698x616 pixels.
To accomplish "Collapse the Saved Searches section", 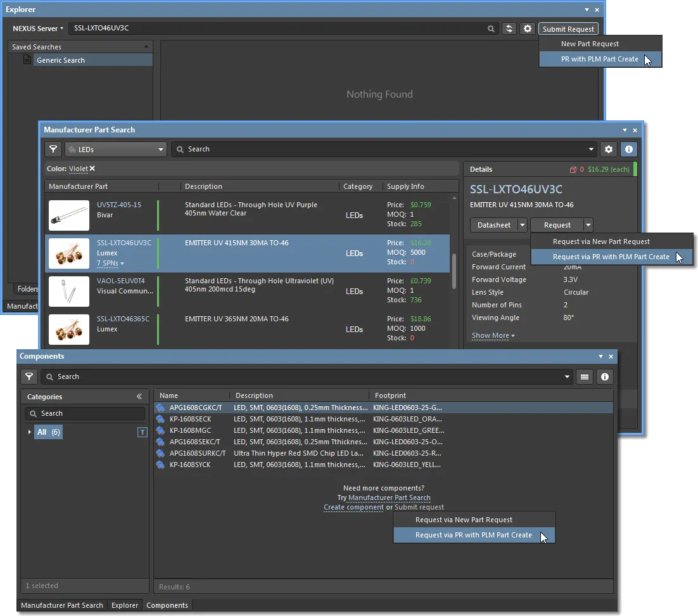I will point(146,47).
